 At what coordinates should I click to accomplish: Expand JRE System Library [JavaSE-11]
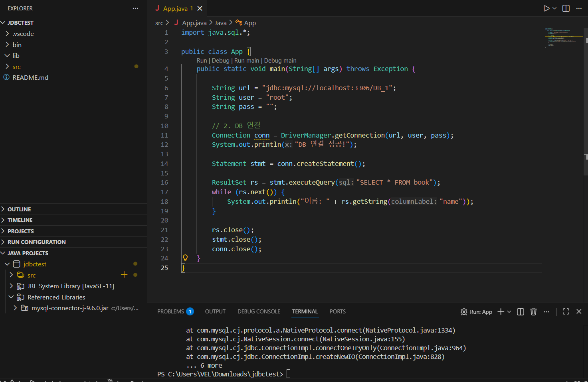pyautogui.click(x=11, y=286)
